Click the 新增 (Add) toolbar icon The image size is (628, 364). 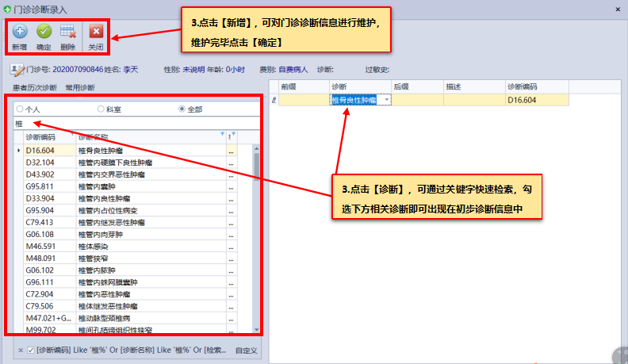[x=19, y=33]
